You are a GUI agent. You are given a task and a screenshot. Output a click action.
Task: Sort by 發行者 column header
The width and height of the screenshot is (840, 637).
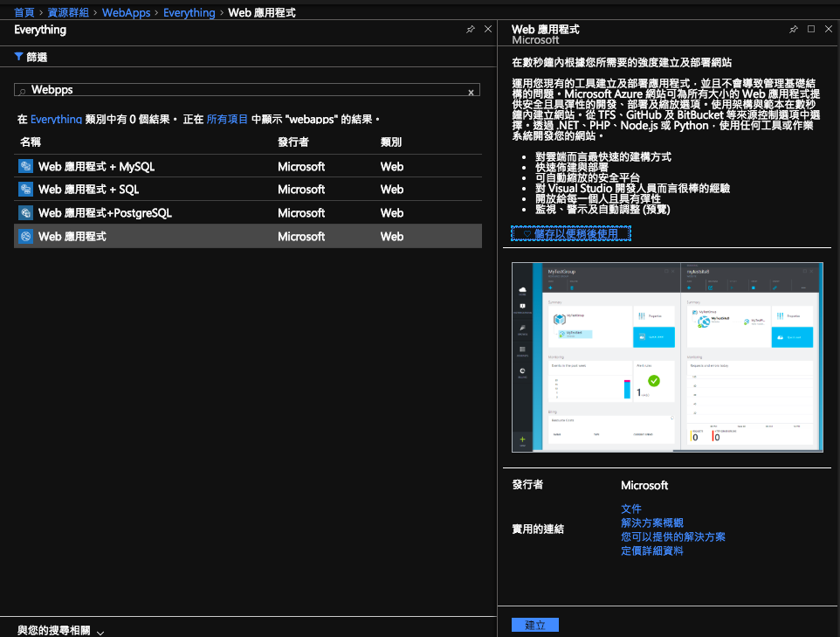(293, 142)
